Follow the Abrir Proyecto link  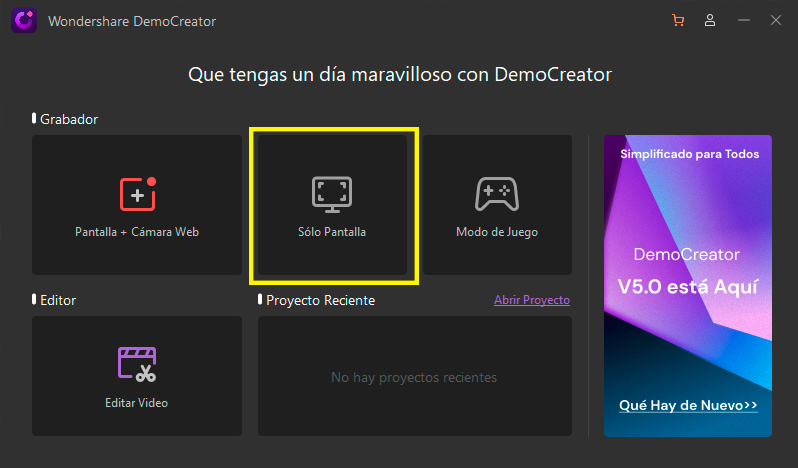(x=531, y=300)
